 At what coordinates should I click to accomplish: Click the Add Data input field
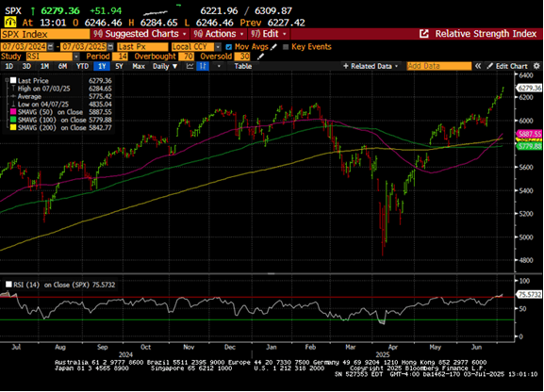point(439,66)
